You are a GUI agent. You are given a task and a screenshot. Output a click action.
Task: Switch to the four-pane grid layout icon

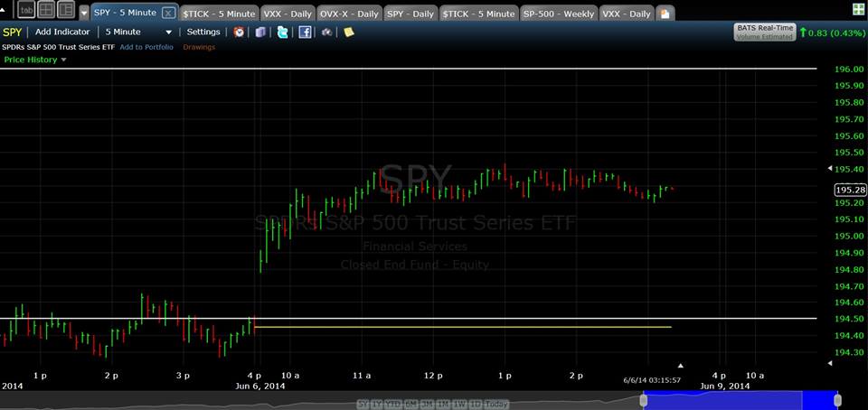[46, 9]
